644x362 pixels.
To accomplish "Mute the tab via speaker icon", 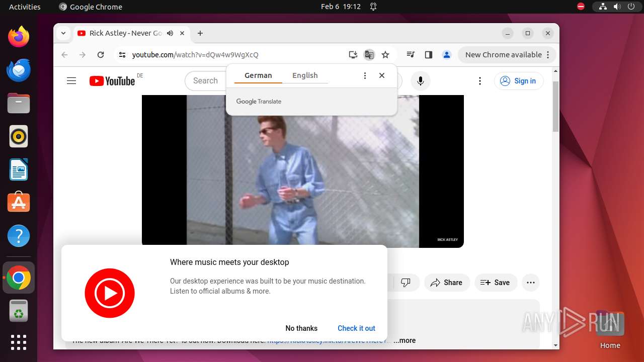I will tap(170, 33).
